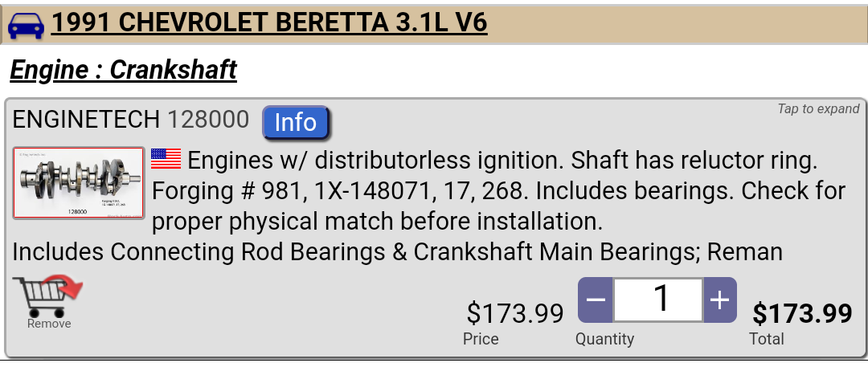Click the part number 128000
The width and height of the screenshot is (868, 367).
point(208,120)
